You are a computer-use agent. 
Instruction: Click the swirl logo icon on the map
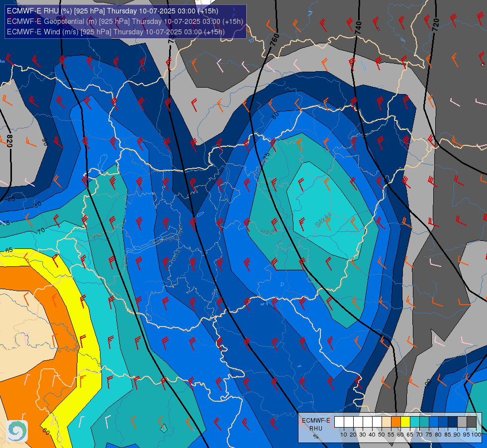[17, 431]
